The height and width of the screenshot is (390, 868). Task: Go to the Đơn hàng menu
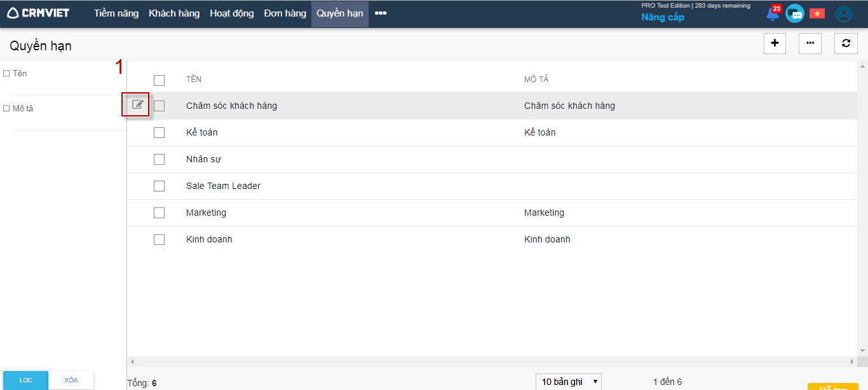click(285, 13)
